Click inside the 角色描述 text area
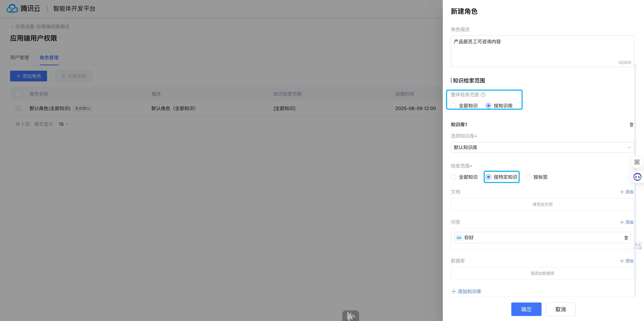This screenshot has height=321, width=644. (542, 51)
